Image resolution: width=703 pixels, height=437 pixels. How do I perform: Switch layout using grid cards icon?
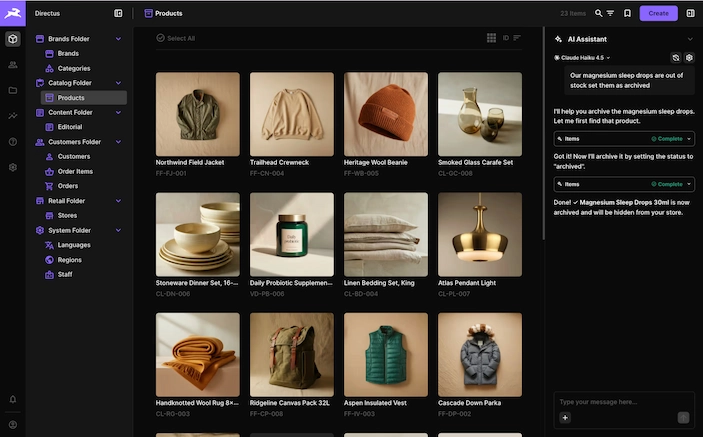[x=491, y=38]
